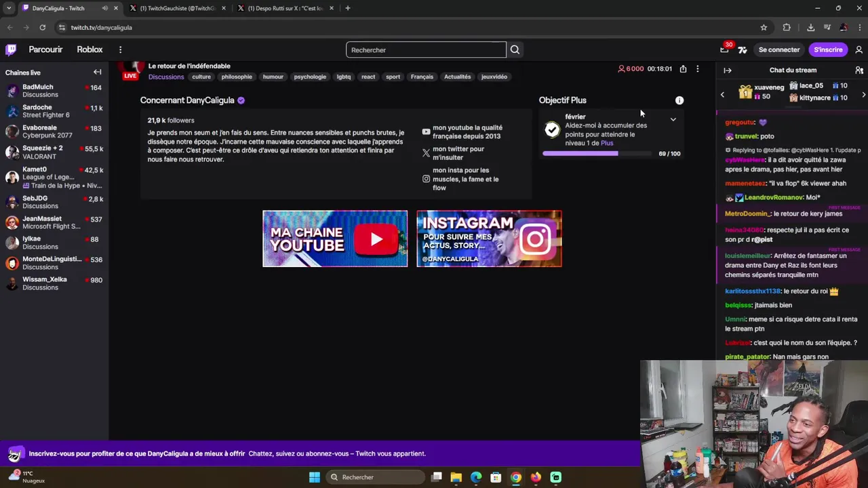Mute tab audio speaker icon
The width and height of the screenshot is (868, 488).
coord(104,8)
